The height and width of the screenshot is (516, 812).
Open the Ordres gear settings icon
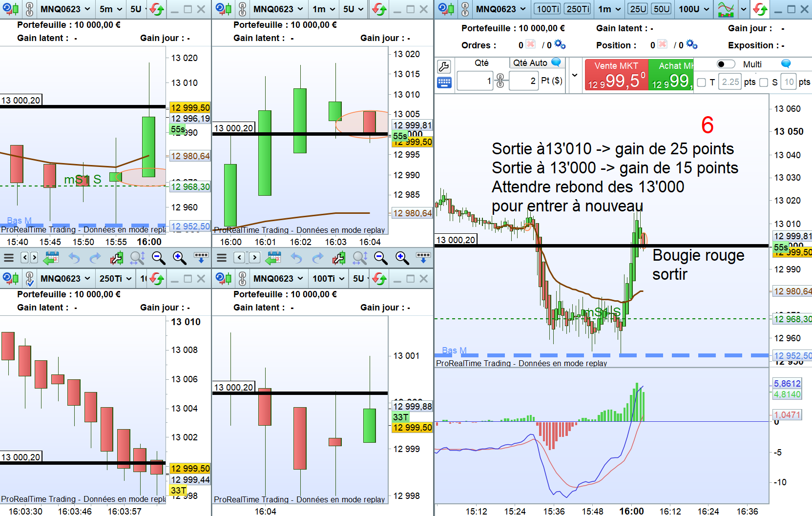[560, 45]
